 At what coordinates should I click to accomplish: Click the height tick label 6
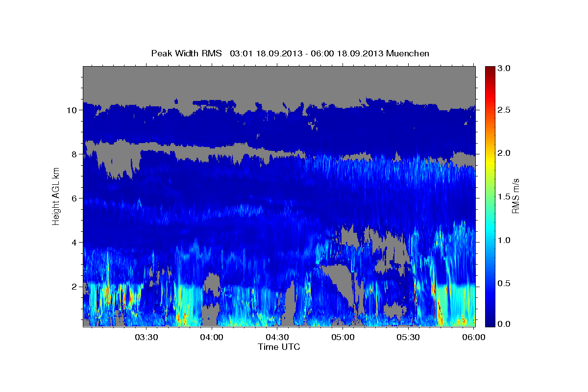point(75,198)
